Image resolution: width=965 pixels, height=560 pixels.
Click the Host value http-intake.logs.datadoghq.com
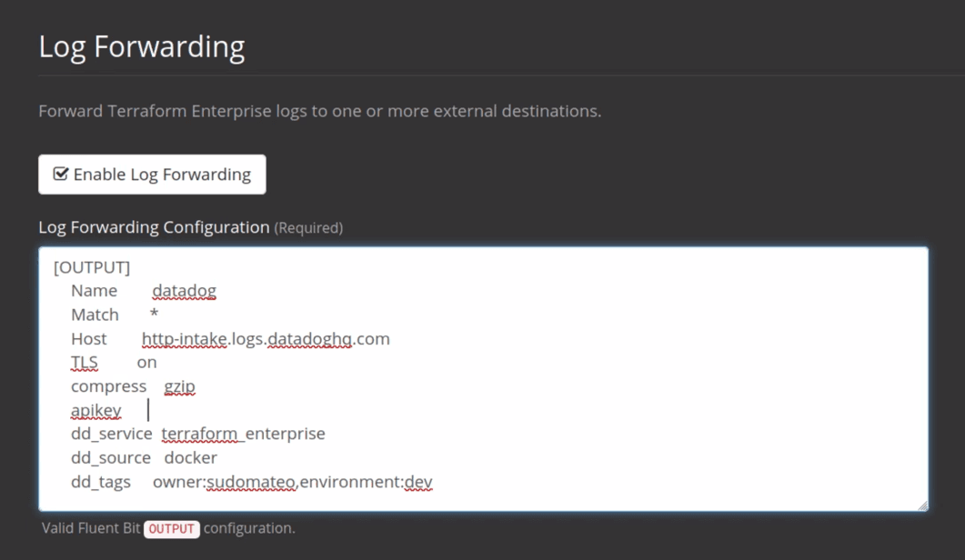[266, 338]
